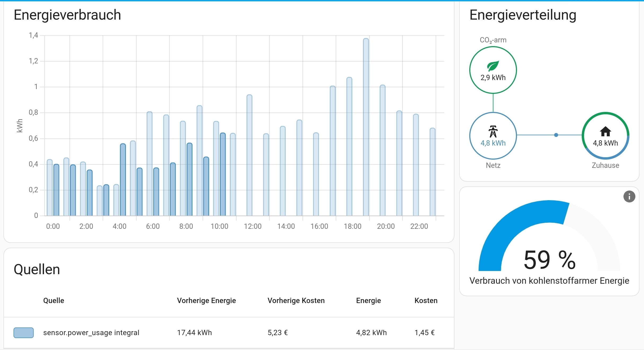Click the Kosten column header
This screenshot has height=350, width=644.
pos(426,300)
